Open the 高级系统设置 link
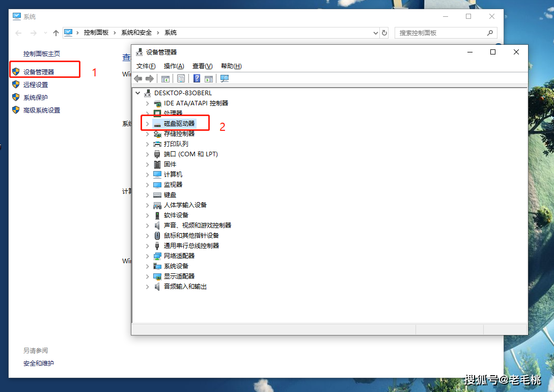 42,110
